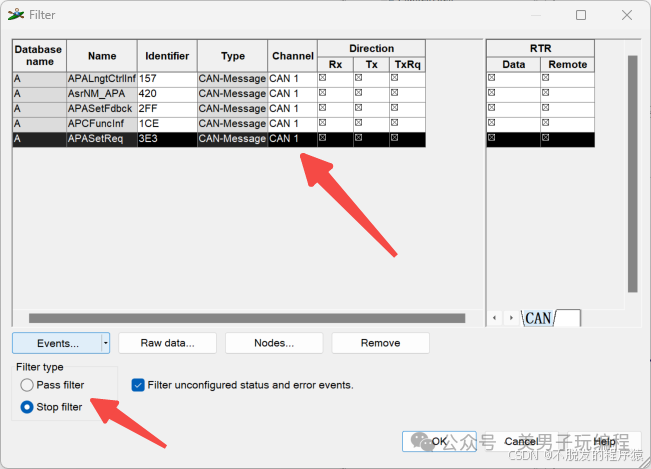Toggle Rx checkbox for APCFuncInf row

[x=323, y=122]
